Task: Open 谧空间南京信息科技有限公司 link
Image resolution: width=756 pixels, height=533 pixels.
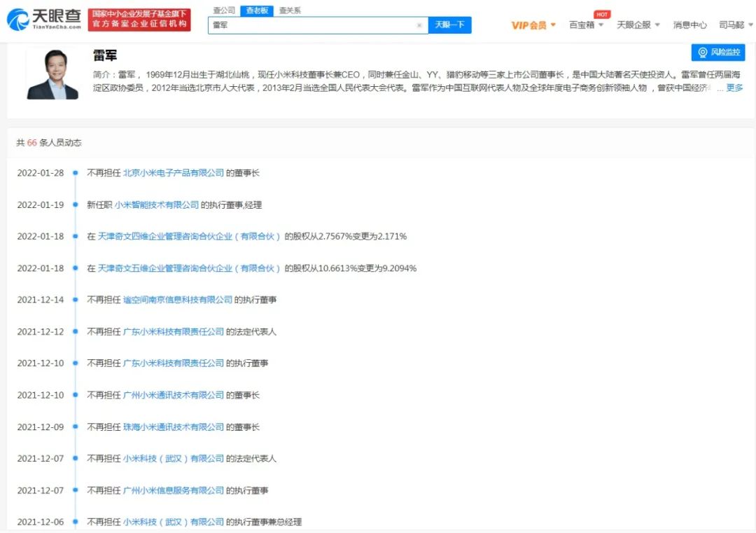Action: (178, 300)
